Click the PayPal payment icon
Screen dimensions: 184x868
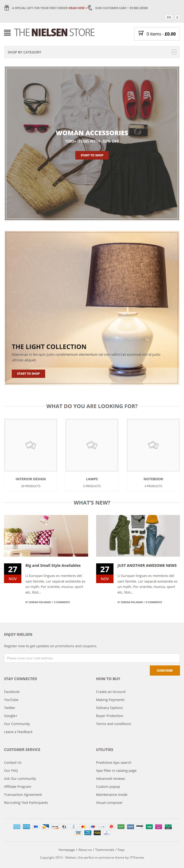130,827
